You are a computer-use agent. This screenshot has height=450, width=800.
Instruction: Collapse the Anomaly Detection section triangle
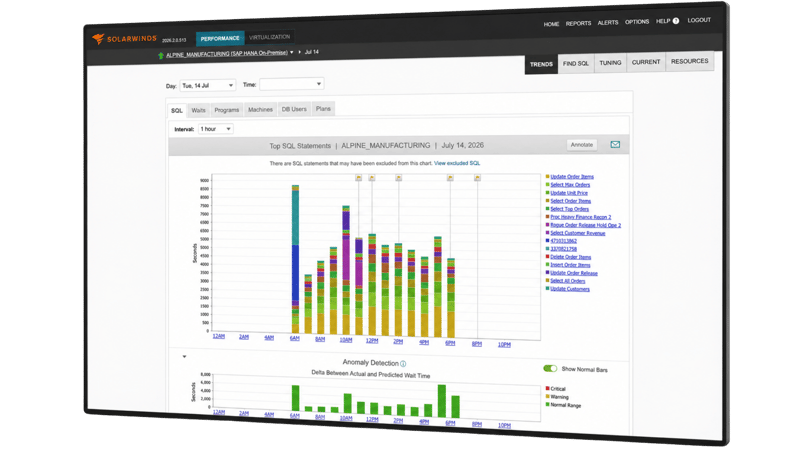click(x=184, y=357)
